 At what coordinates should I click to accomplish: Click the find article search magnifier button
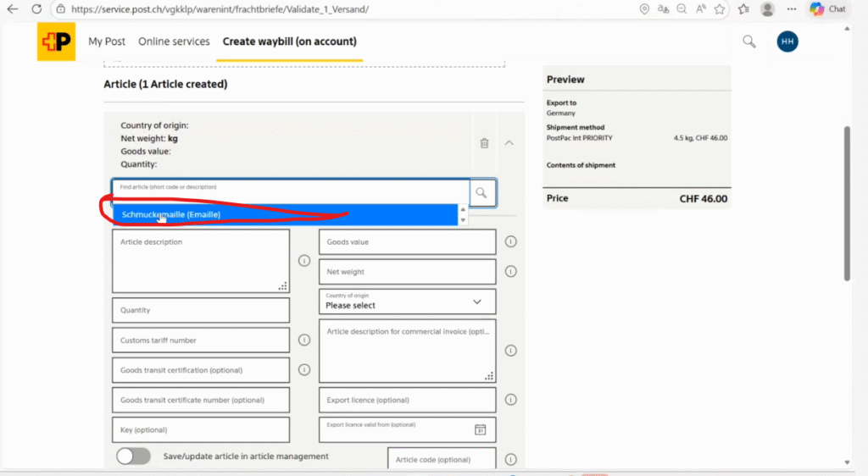(x=481, y=193)
